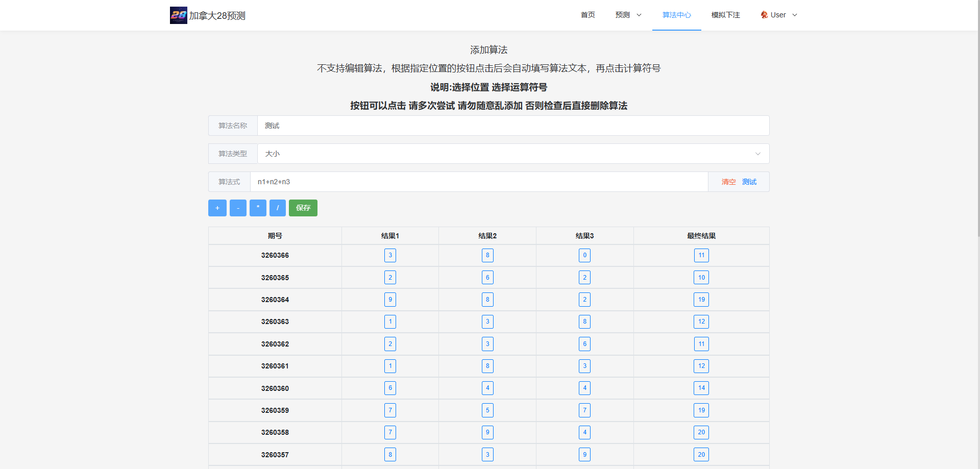Click the User avatar icon
Viewport: 980px width, 469px height.
click(764, 15)
